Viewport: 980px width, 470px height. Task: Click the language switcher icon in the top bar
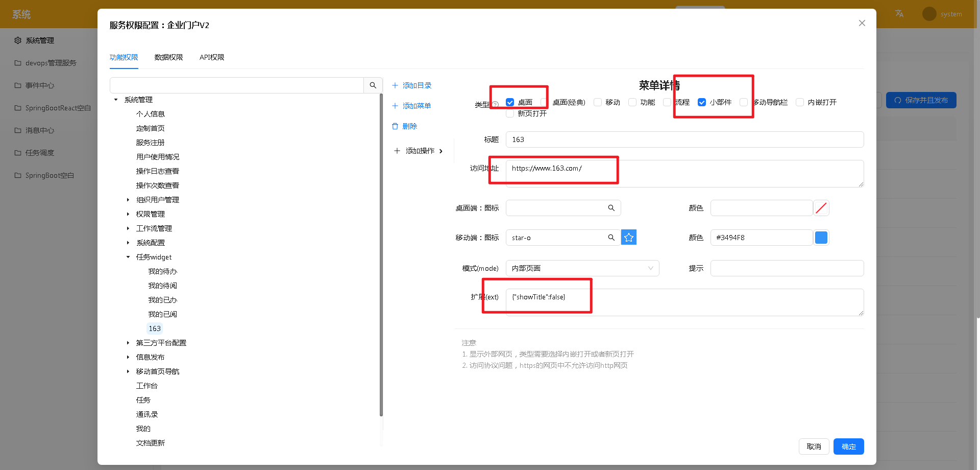[899, 14]
